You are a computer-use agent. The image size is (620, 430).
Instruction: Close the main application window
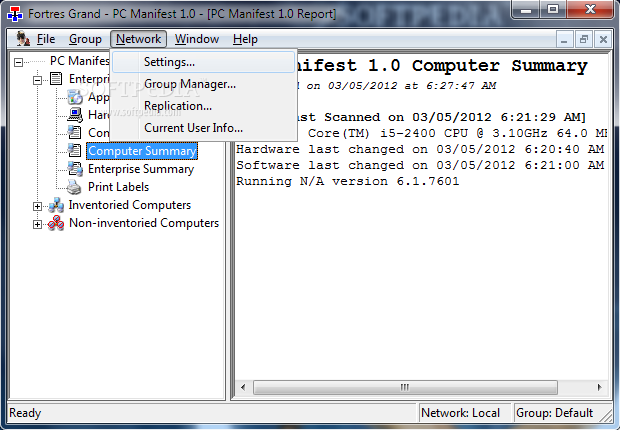(x=590, y=9)
